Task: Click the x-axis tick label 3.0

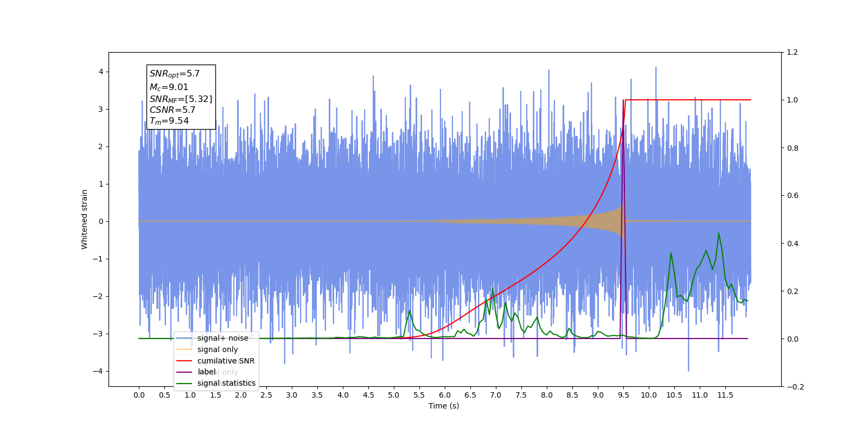Action: [292, 395]
